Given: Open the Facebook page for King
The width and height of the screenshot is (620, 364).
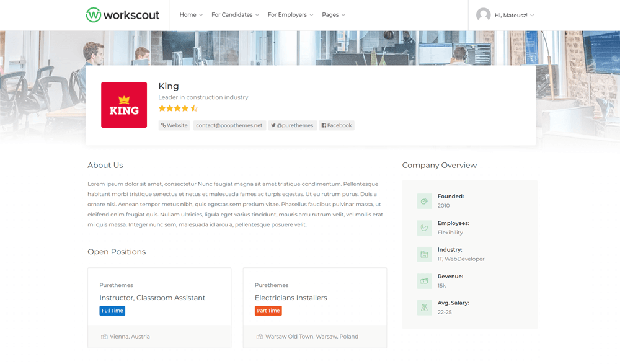Looking at the screenshot, I should point(337,125).
